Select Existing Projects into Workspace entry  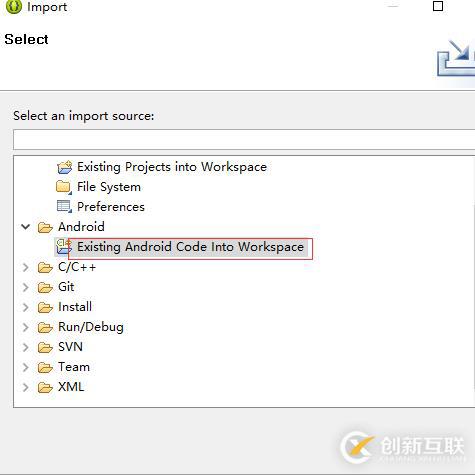click(172, 167)
